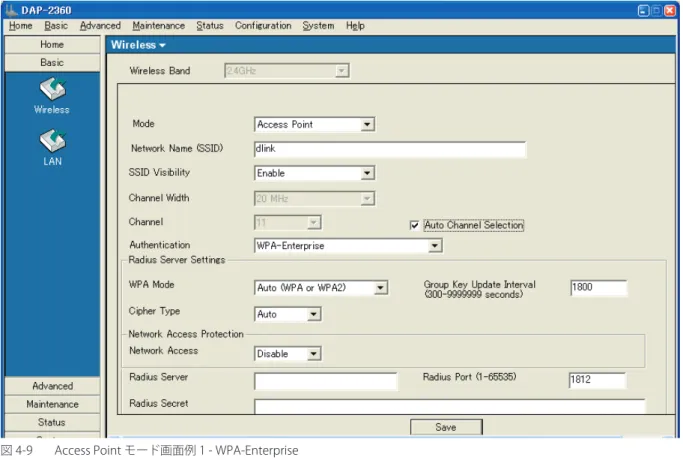Screen dimensions: 683x460
Task: Select the Maintenance sidebar button
Action: pos(52,404)
